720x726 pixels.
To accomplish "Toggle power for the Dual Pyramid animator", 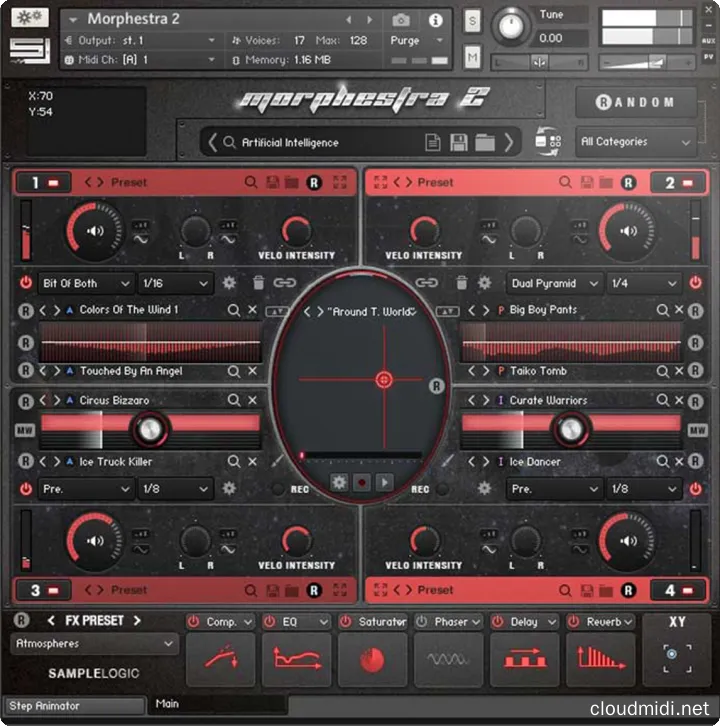I will [695, 283].
